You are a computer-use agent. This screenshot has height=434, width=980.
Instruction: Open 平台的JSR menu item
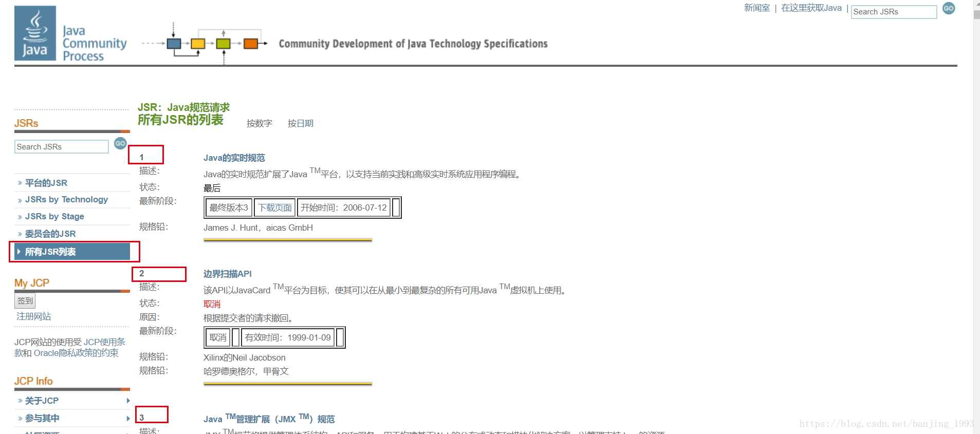coord(46,183)
